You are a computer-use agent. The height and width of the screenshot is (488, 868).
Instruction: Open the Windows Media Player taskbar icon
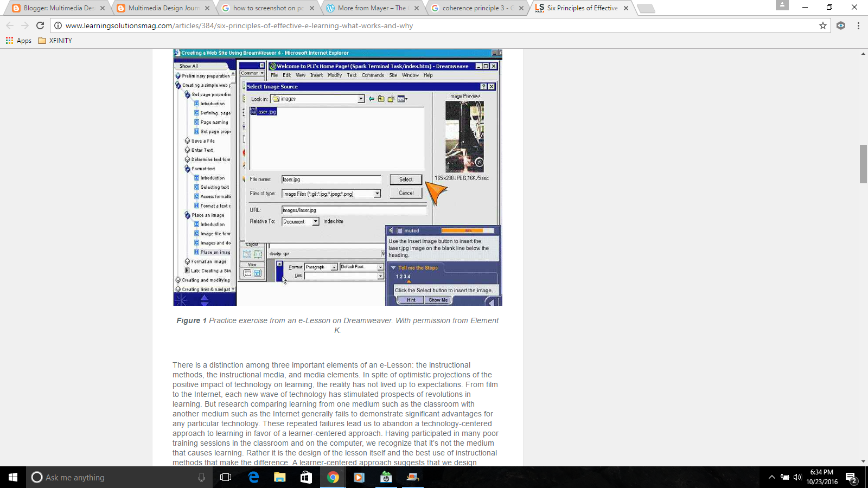359,477
